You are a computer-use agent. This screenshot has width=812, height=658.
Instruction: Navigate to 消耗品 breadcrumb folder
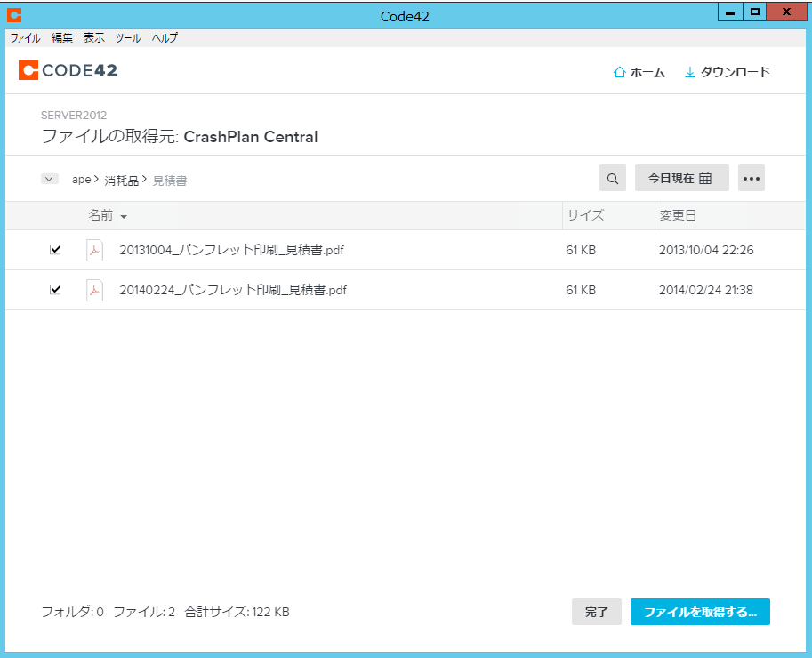coord(122,181)
